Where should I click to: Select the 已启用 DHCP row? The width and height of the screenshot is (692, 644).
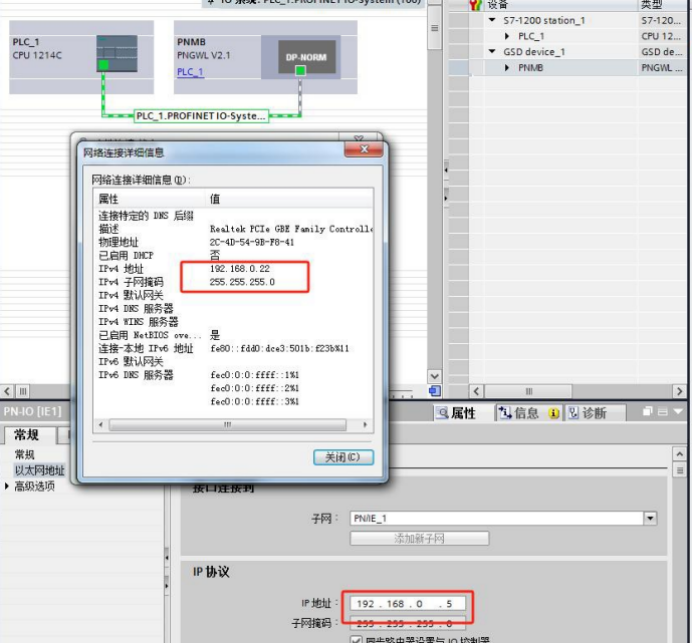233,256
